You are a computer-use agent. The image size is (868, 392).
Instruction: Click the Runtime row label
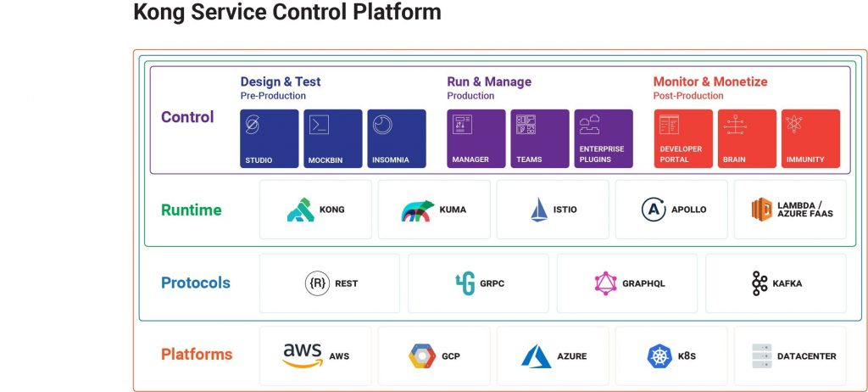pos(191,210)
